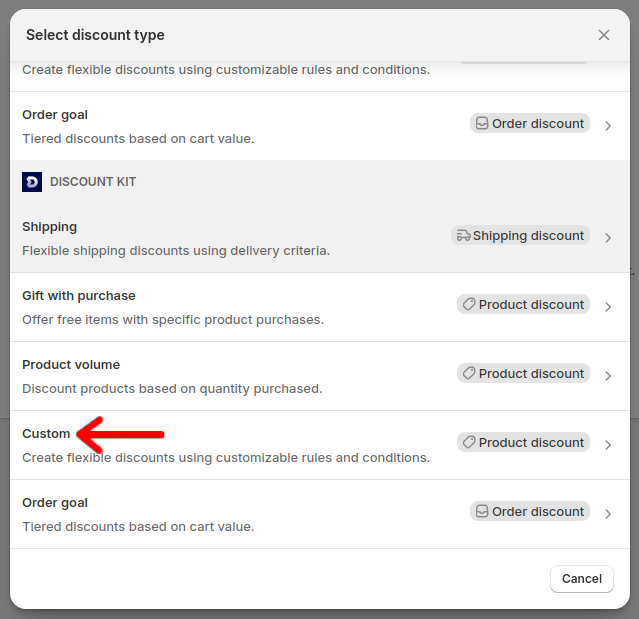Click the Shipping discount badge
639x619 pixels.
tap(520, 236)
